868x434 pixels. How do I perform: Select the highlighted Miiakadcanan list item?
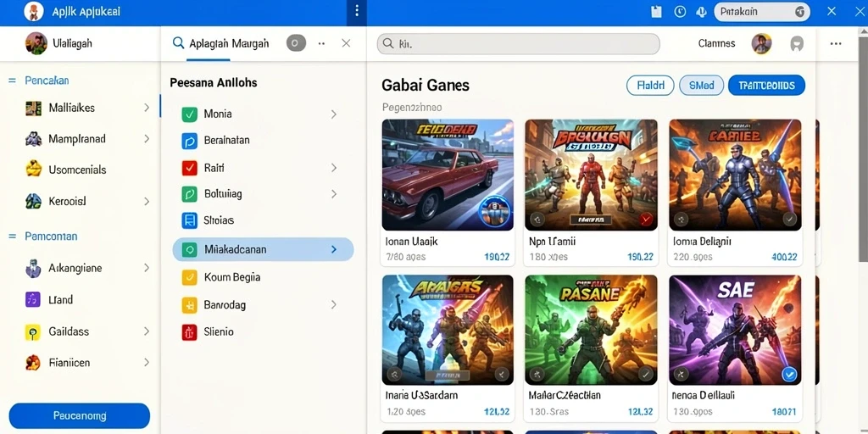click(x=263, y=250)
